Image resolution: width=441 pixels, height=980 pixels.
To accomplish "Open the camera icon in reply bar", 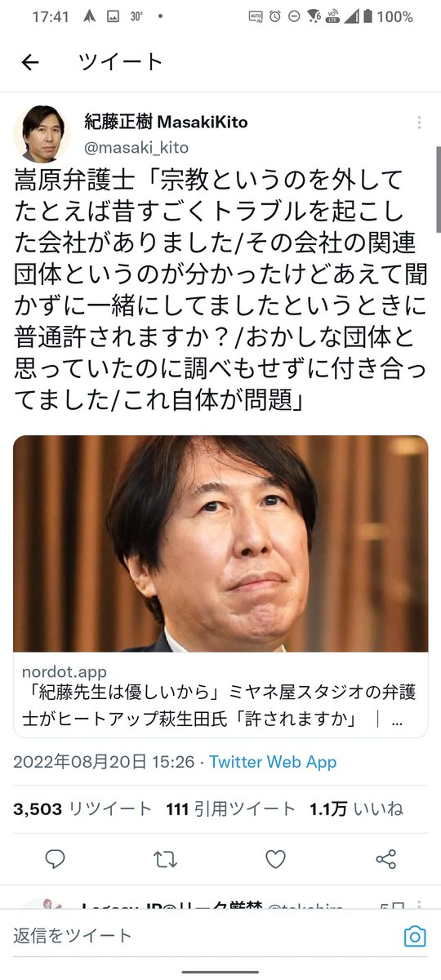I will tap(415, 936).
